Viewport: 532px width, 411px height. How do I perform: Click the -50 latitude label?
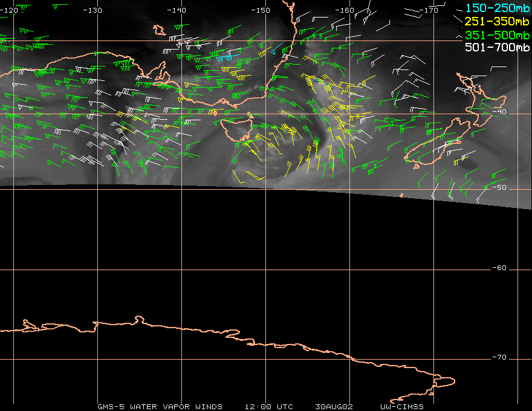pos(499,187)
